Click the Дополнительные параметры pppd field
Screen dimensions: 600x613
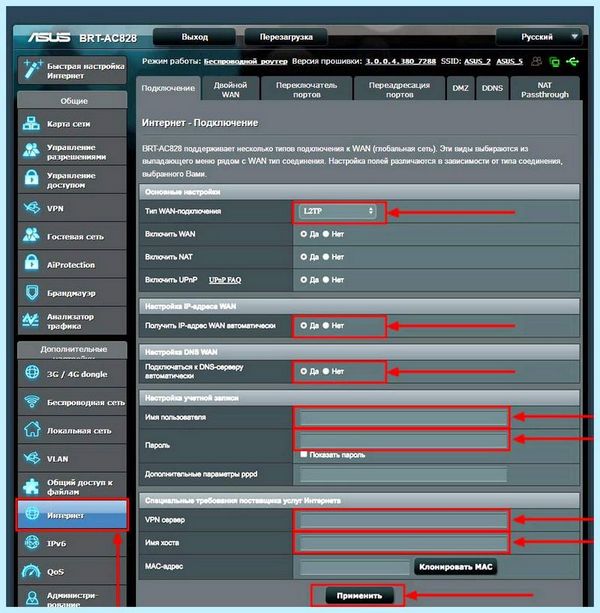point(403,475)
